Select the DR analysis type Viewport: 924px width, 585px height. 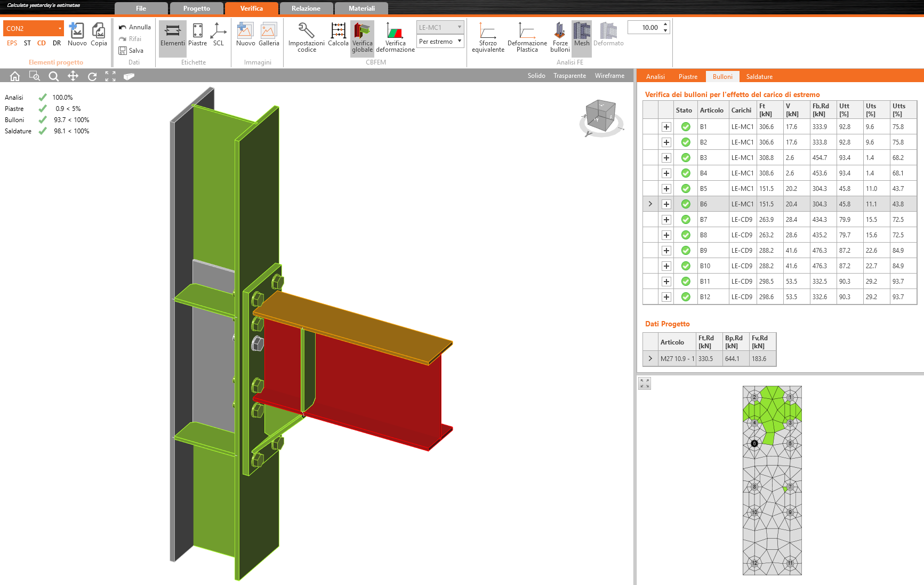(x=57, y=43)
